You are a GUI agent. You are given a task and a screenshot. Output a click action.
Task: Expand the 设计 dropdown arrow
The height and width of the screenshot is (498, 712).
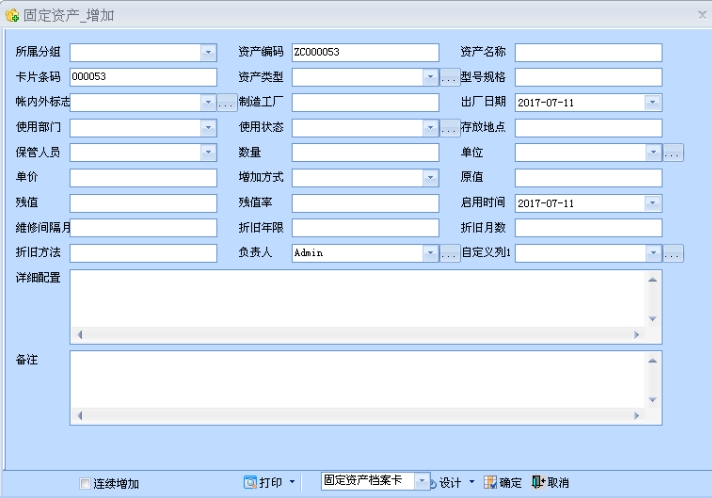click(471, 482)
